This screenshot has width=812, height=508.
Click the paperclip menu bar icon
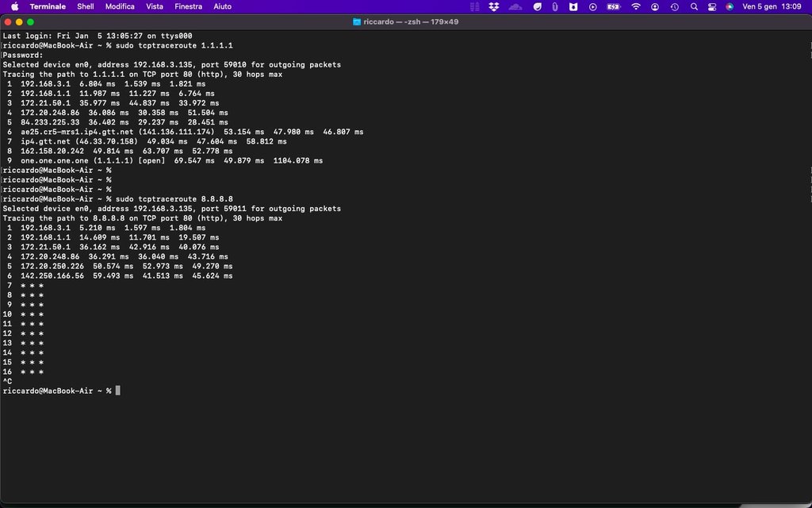[x=554, y=6]
